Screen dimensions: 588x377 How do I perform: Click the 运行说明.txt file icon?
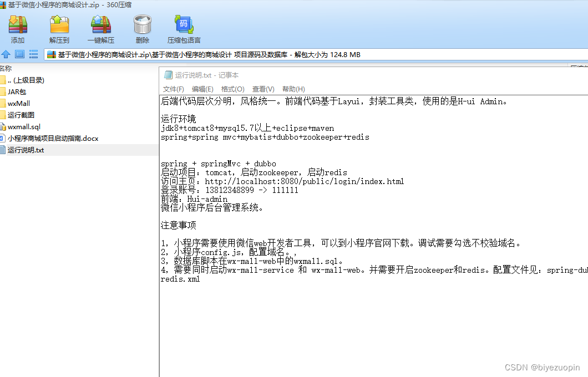pyautogui.click(x=3, y=150)
